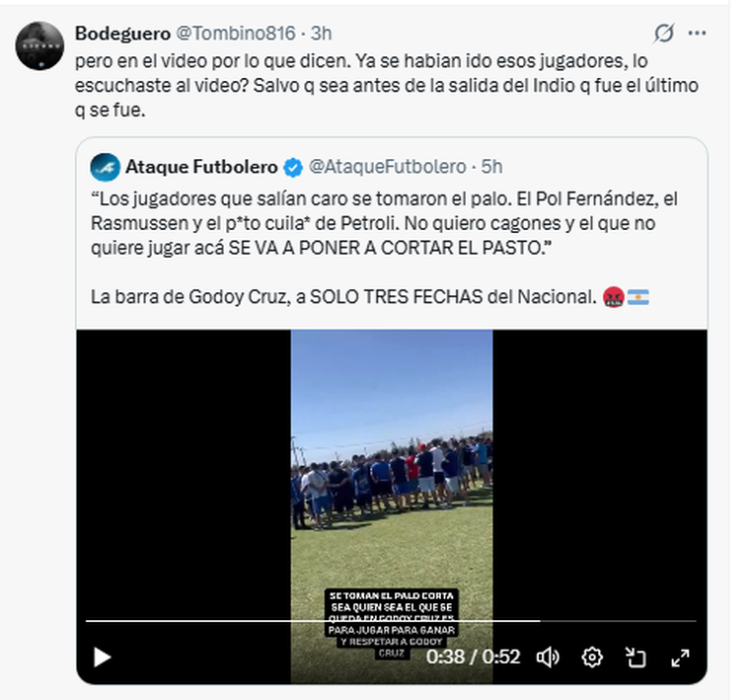Enable picture-in-picture mode icon
Screen dimensions: 750x700
click(x=636, y=657)
